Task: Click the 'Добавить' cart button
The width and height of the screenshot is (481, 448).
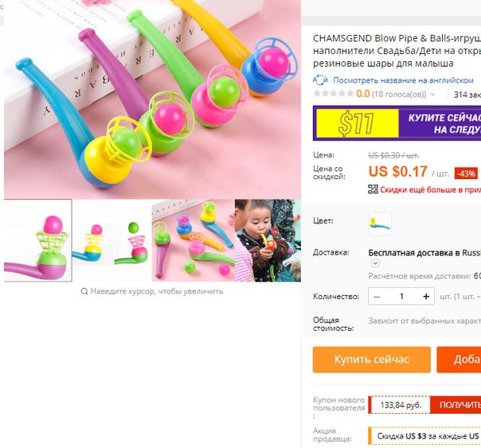Action: pos(459,360)
